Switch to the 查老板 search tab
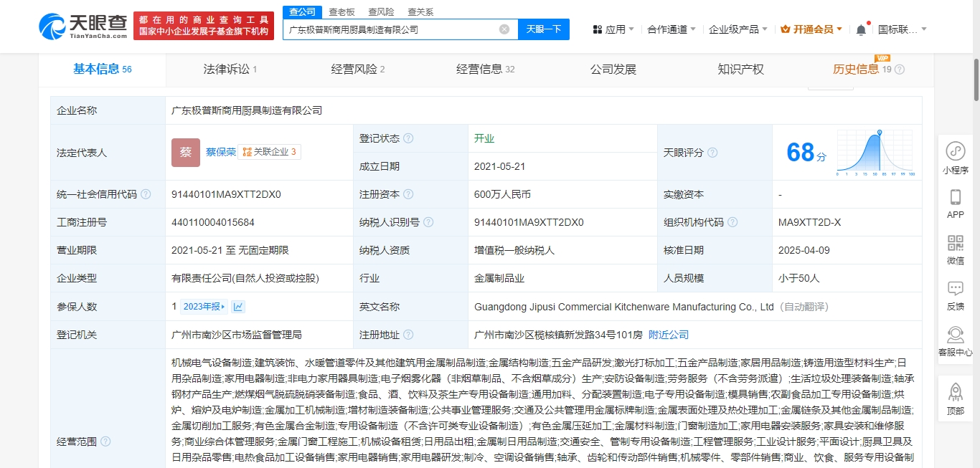 click(341, 12)
